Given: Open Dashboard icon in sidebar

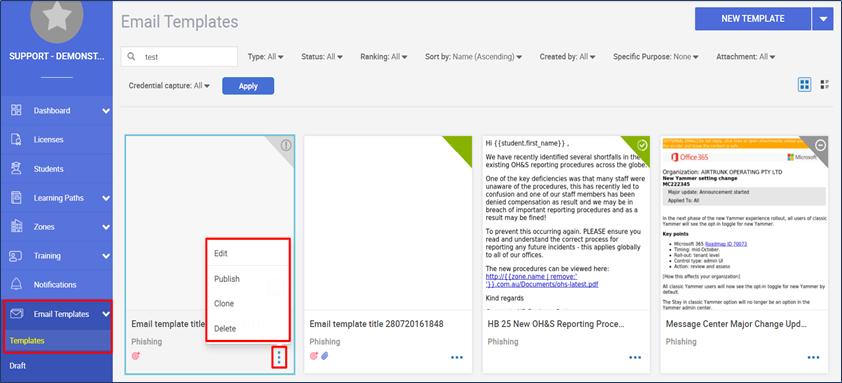Looking at the screenshot, I should (x=16, y=110).
